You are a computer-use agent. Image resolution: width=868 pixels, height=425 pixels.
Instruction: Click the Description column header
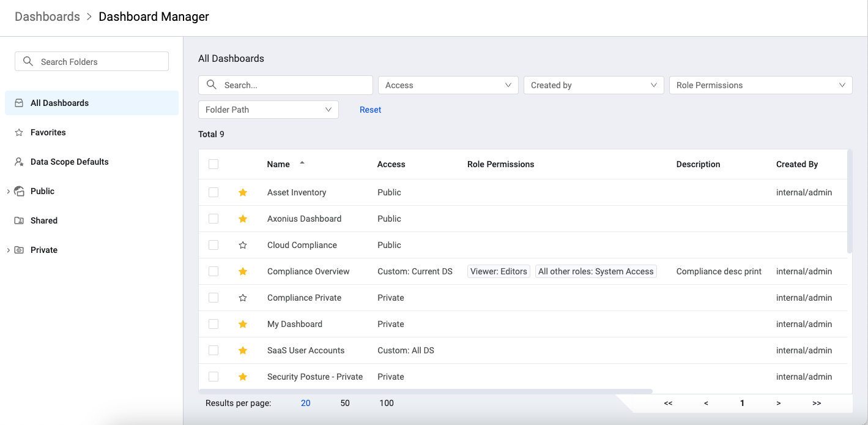[698, 164]
